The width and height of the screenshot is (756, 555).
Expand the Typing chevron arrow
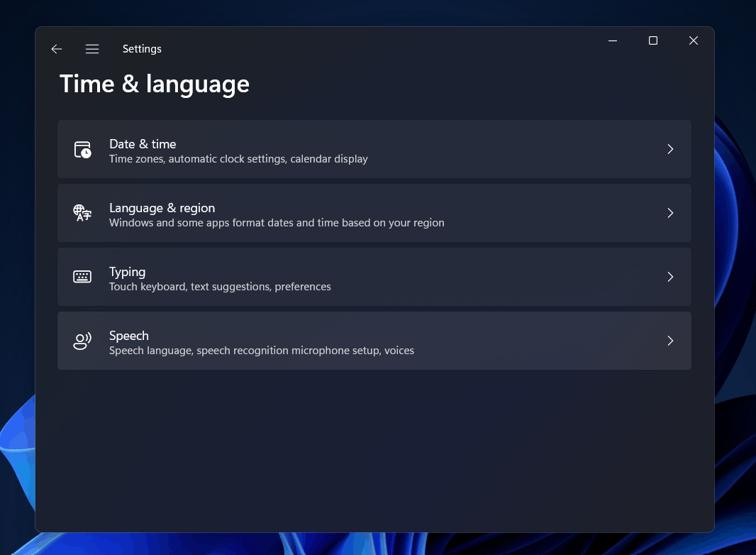(x=670, y=277)
